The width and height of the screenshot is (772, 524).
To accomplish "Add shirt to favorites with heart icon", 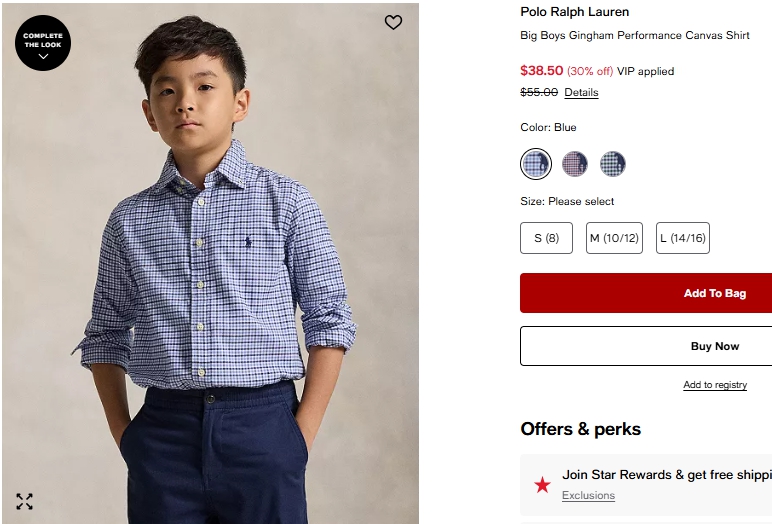I will (393, 22).
